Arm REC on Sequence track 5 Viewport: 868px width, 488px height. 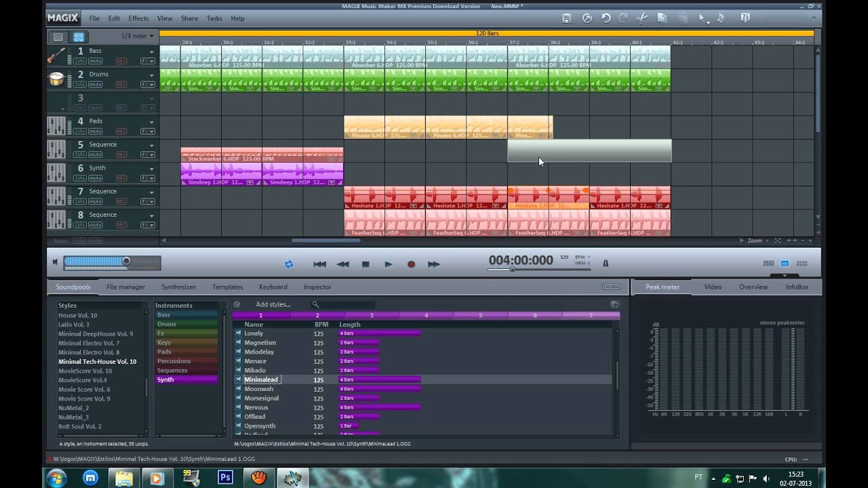pyautogui.click(x=121, y=155)
